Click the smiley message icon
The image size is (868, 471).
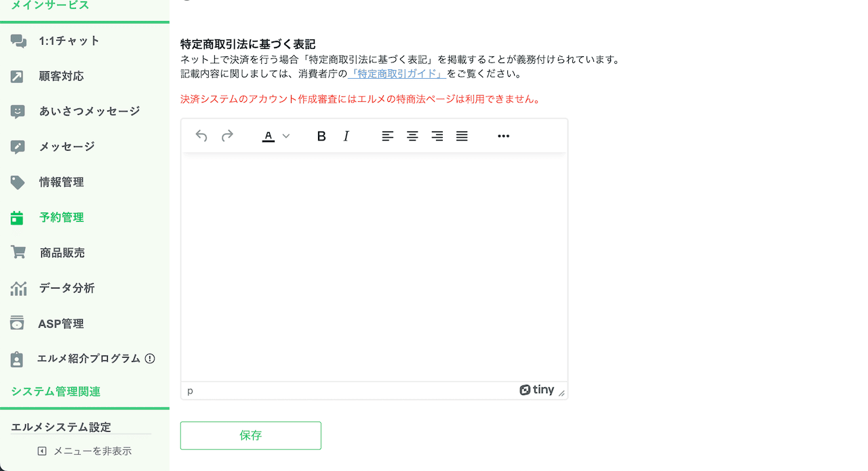tap(18, 112)
